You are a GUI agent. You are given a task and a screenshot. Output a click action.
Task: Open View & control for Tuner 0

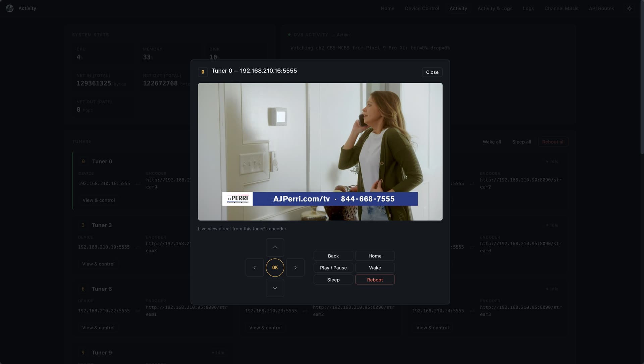tap(99, 200)
